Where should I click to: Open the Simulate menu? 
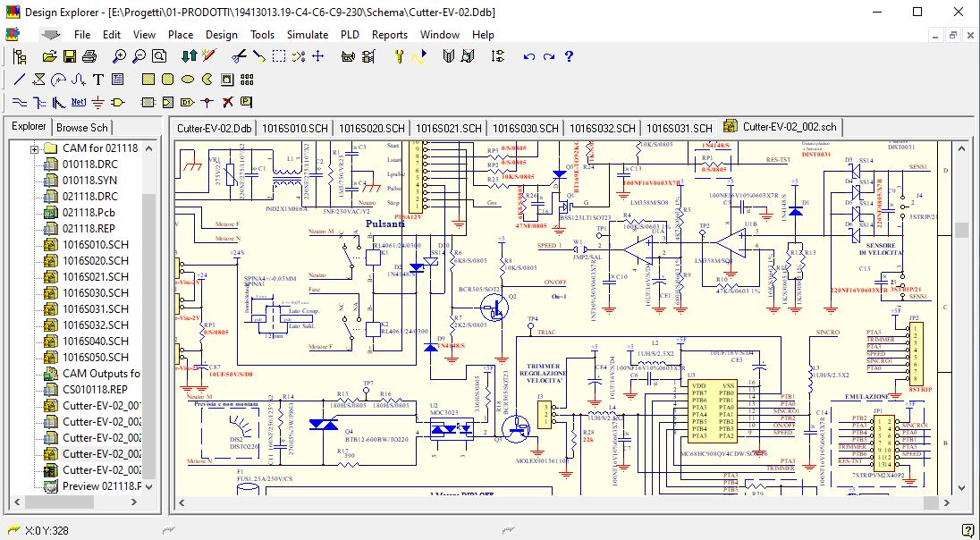tap(307, 35)
